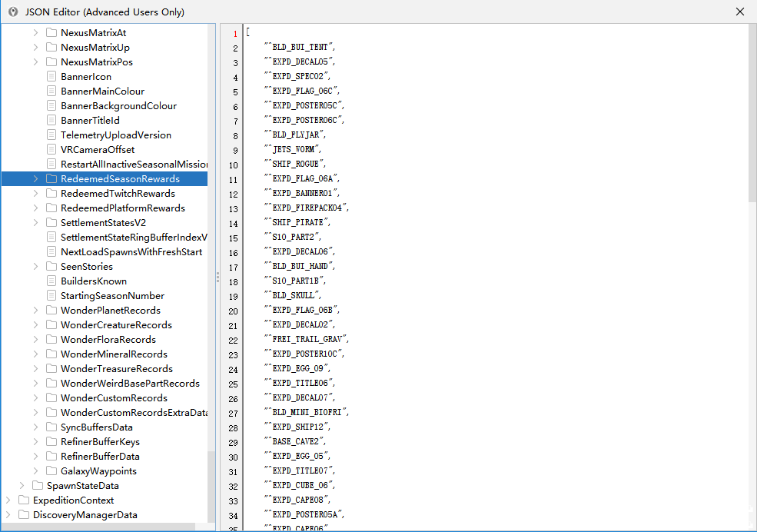Click the app icon in the title bar
This screenshot has height=532, width=757.
coord(13,12)
